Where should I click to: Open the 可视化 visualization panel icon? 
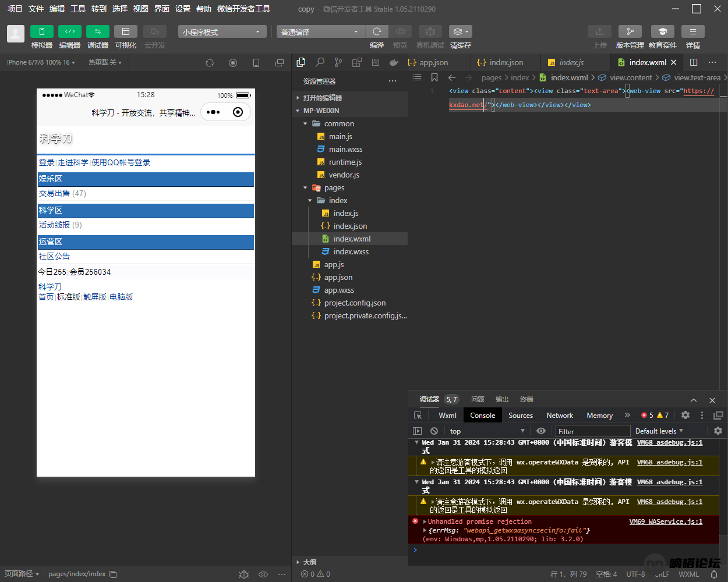[x=125, y=31]
